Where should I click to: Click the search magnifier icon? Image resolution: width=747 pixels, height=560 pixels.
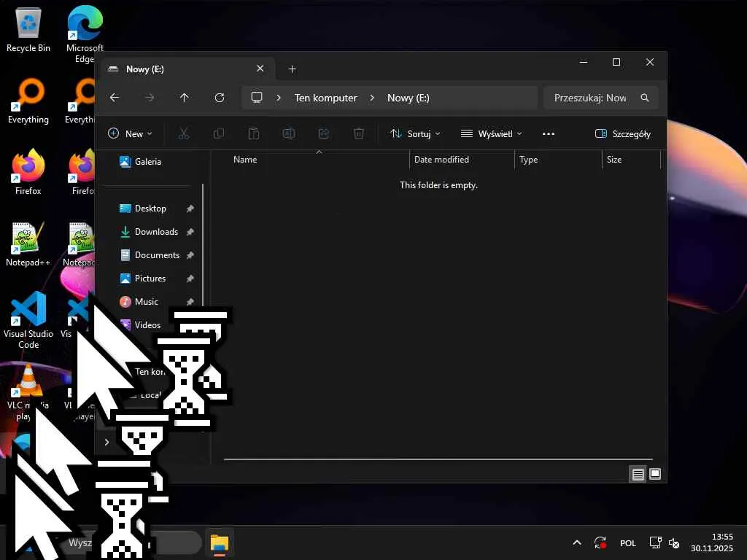pyautogui.click(x=645, y=98)
